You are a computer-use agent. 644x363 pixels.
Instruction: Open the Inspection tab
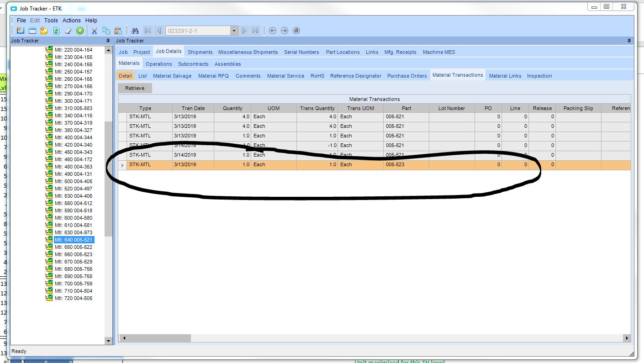(x=539, y=76)
